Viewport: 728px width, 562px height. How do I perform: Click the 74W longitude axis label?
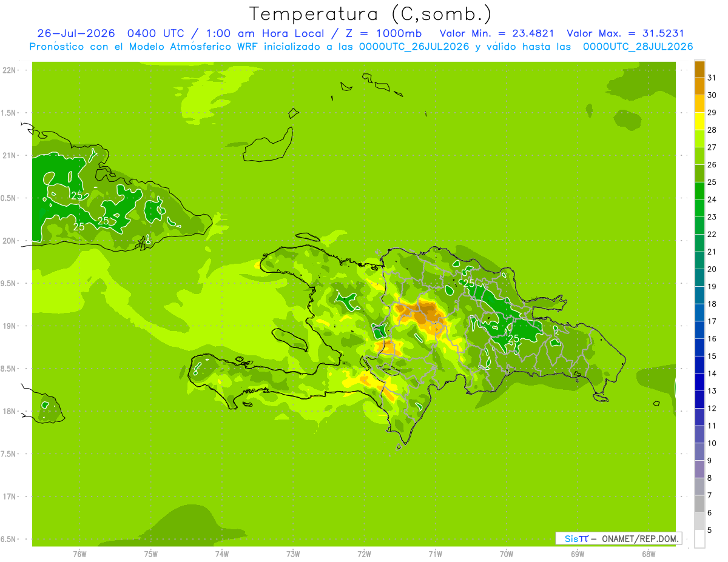tap(222, 554)
